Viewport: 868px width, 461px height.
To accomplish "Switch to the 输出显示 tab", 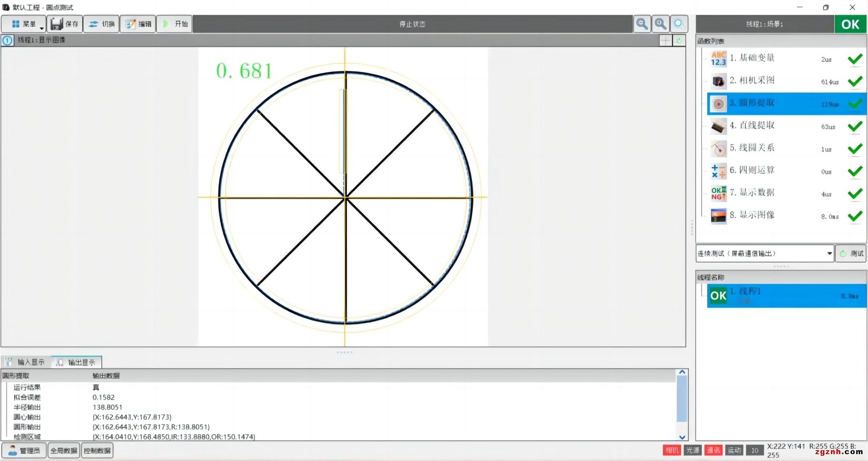I will [x=77, y=362].
